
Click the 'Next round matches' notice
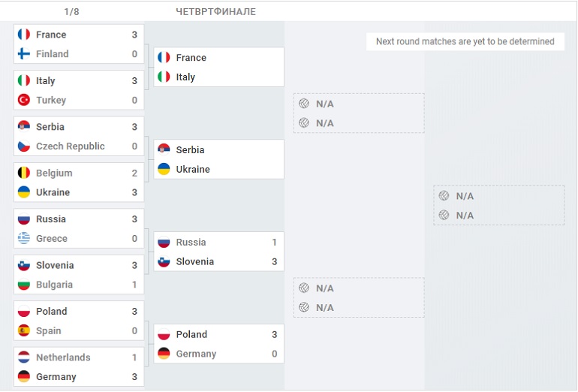[x=465, y=42]
